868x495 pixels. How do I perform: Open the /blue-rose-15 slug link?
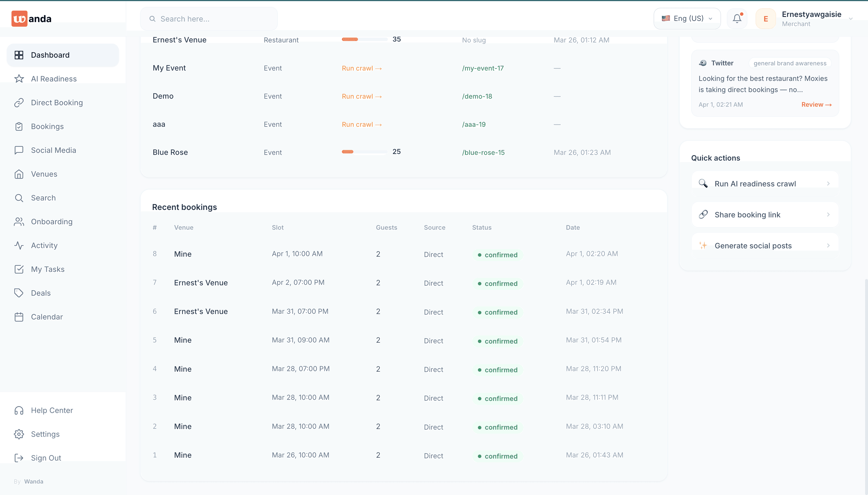click(483, 152)
